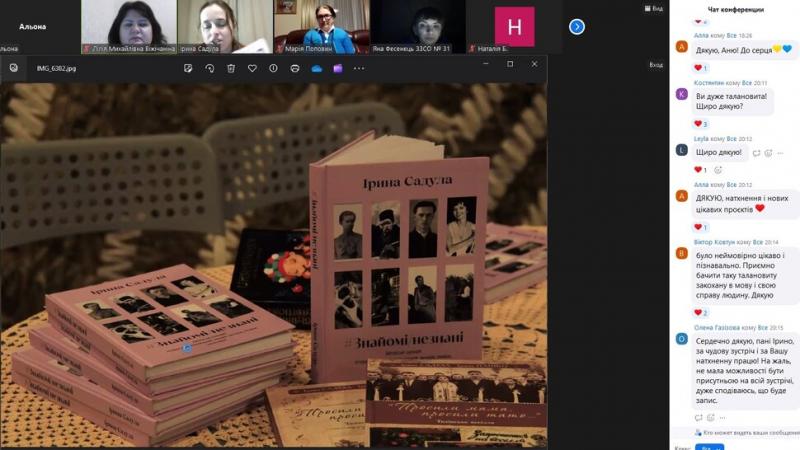Add photo to favorites with heart icon
The height and width of the screenshot is (450, 800).
[x=252, y=68]
